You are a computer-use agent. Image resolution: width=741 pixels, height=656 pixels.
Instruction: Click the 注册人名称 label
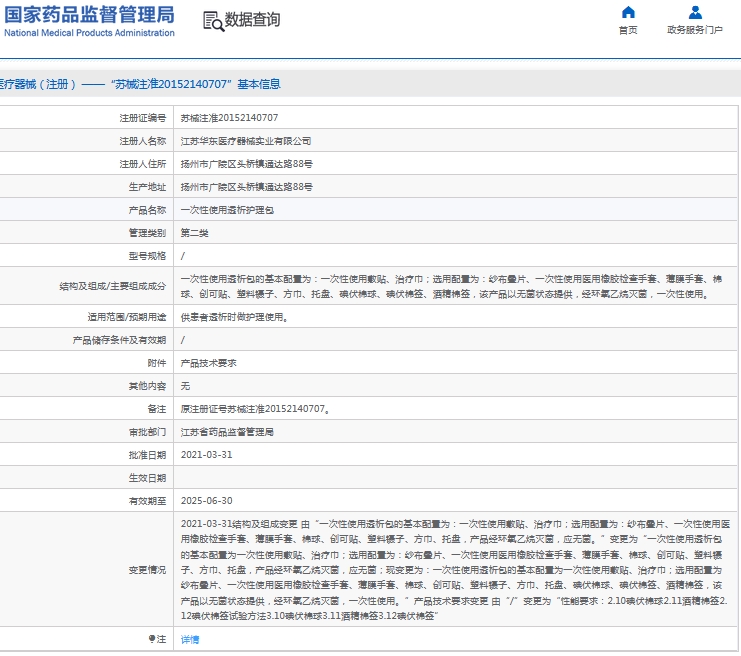point(143,141)
